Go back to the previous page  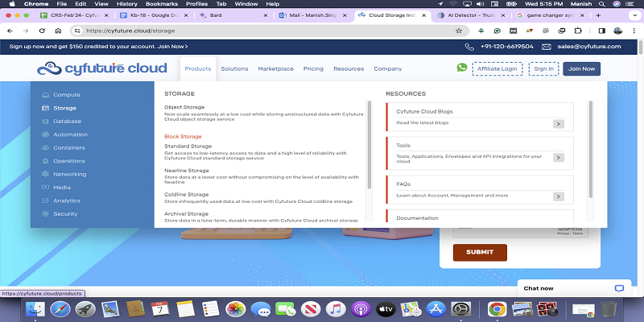pyautogui.click(x=10, y=31)
